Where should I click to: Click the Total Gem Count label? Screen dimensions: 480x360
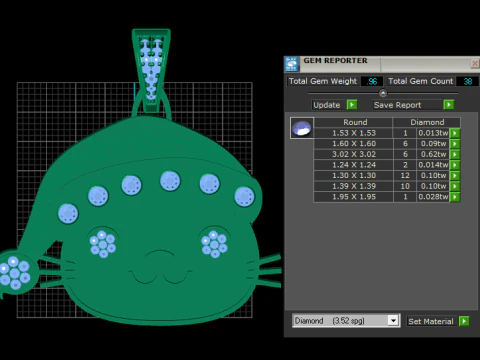coord(420,81)
